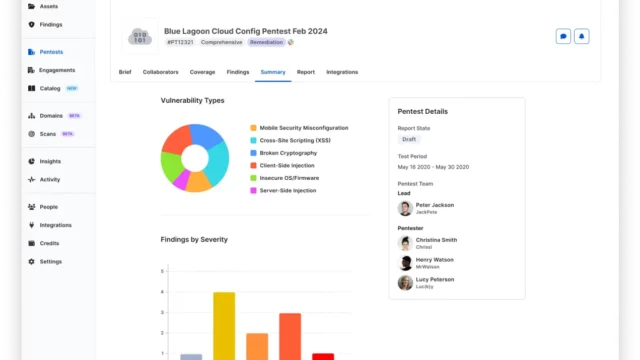Click Lucy Peterson's avatar

pos(405,282)
